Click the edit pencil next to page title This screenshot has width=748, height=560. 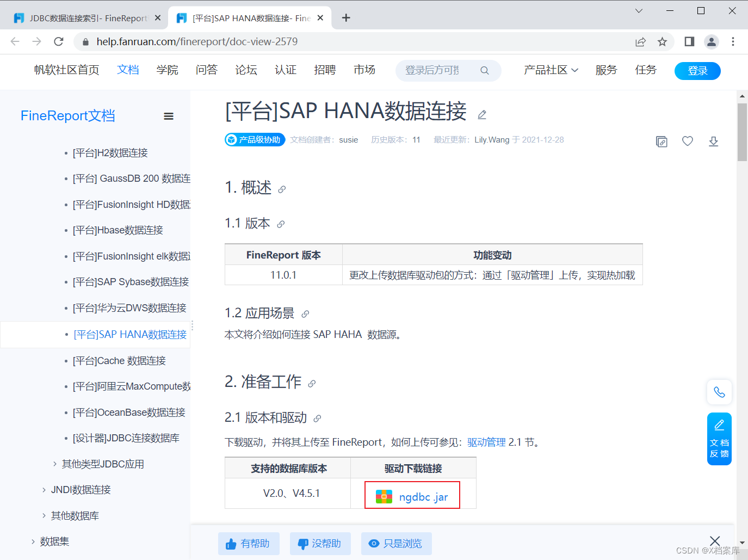tap(482, 115)
